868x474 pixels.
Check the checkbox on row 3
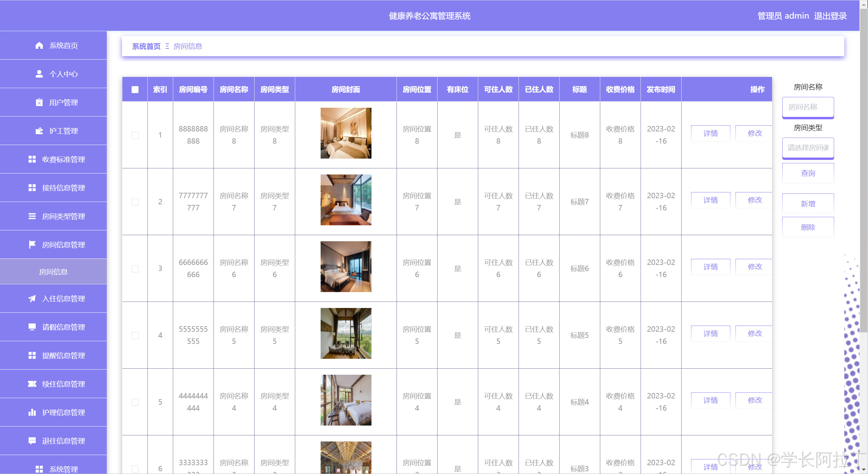(x=135, y=268)
